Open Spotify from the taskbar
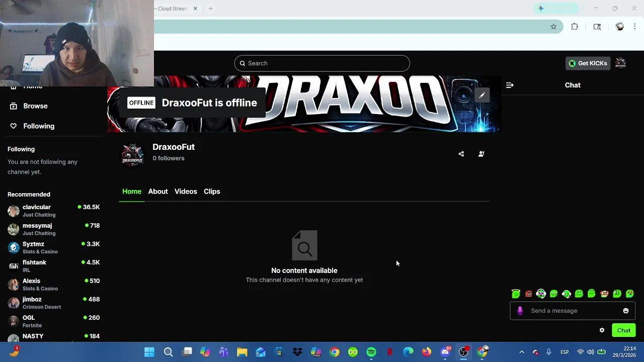Image resolution: width=644 pixels, height=362 pixels. 371,352
